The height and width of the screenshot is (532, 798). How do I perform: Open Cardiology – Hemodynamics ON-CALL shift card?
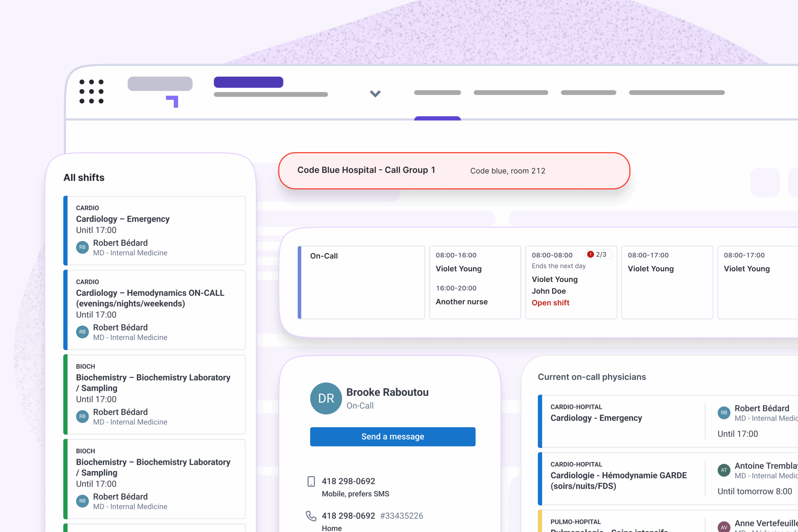click(x=154, y=309)
